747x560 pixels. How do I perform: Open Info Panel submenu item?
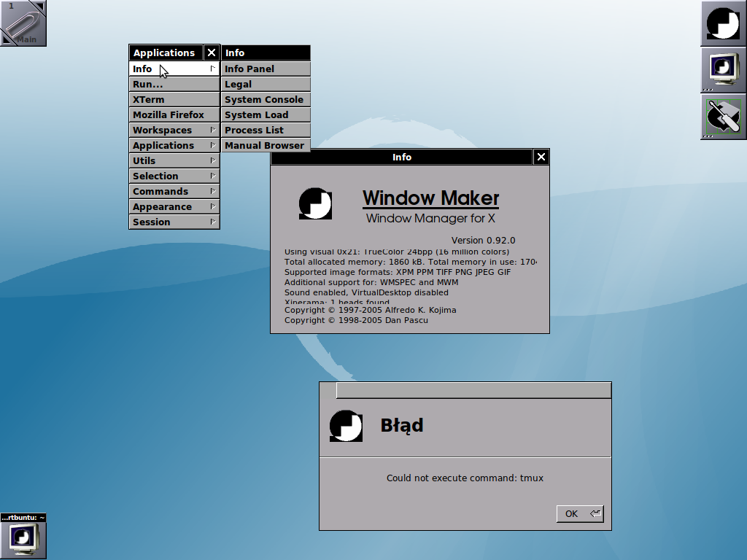tap(266, 69)
